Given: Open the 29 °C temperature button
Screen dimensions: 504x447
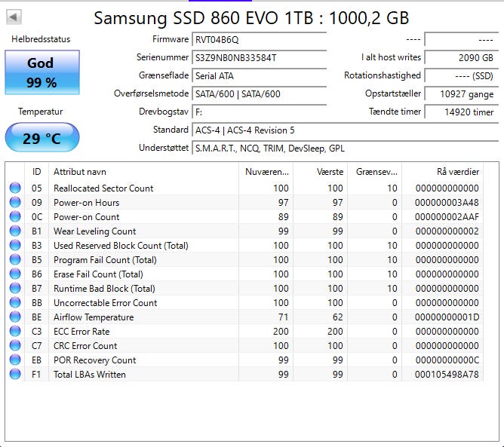Looking at the screenshot, I should (42, 137).
